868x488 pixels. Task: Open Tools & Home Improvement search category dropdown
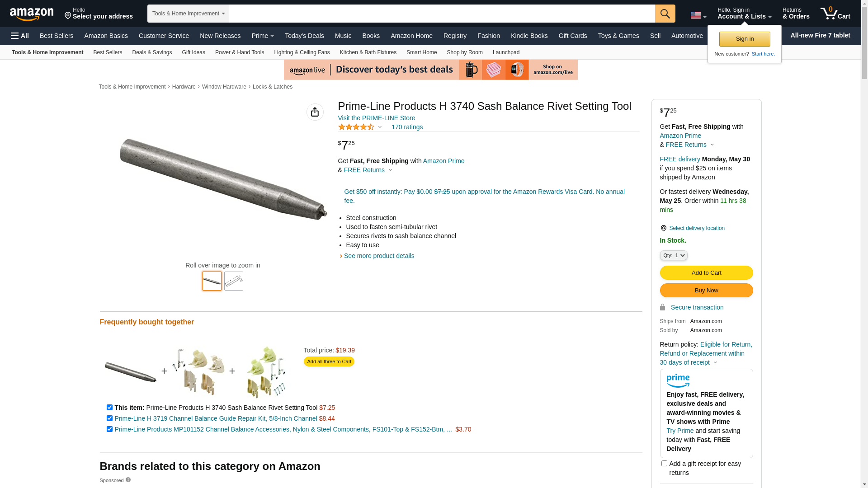(x=188, y=14)
